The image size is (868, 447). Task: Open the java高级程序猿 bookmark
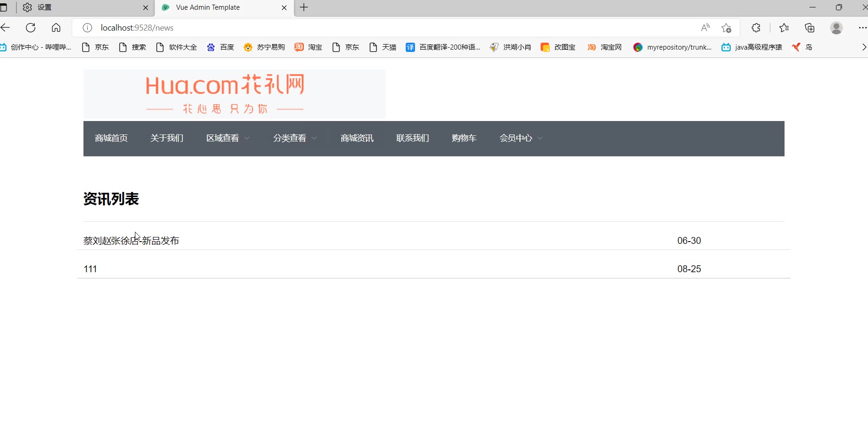tap(752, 47)
